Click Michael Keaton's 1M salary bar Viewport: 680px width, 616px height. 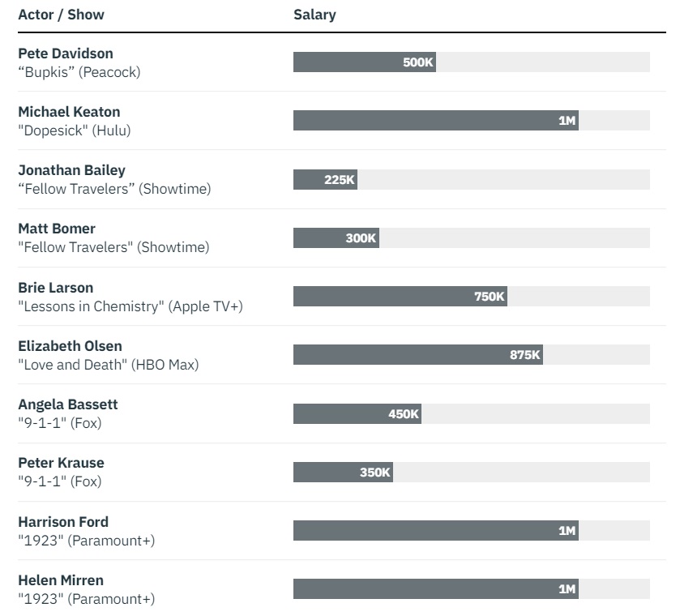[436, 120]
